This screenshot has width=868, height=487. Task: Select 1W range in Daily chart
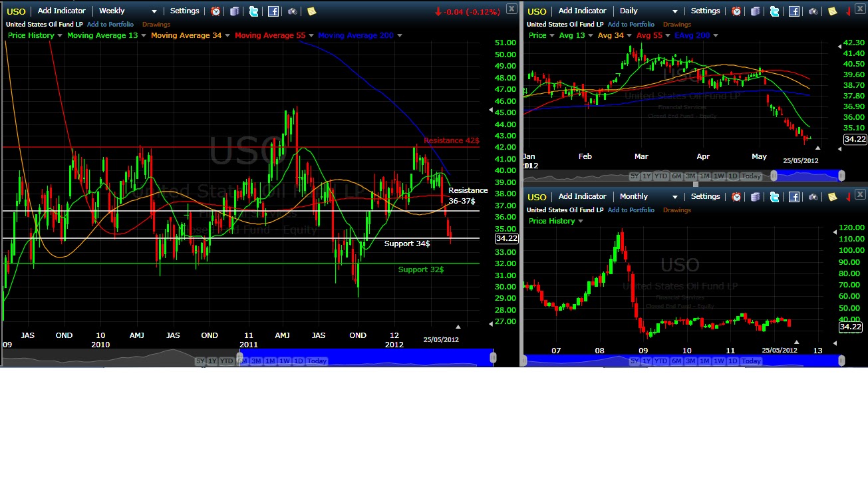coord(719,176)
